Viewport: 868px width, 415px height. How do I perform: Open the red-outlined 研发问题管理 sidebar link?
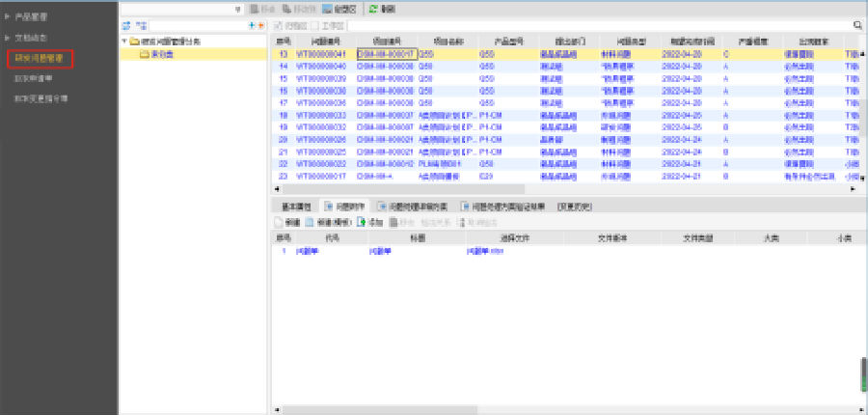point(40,59)
